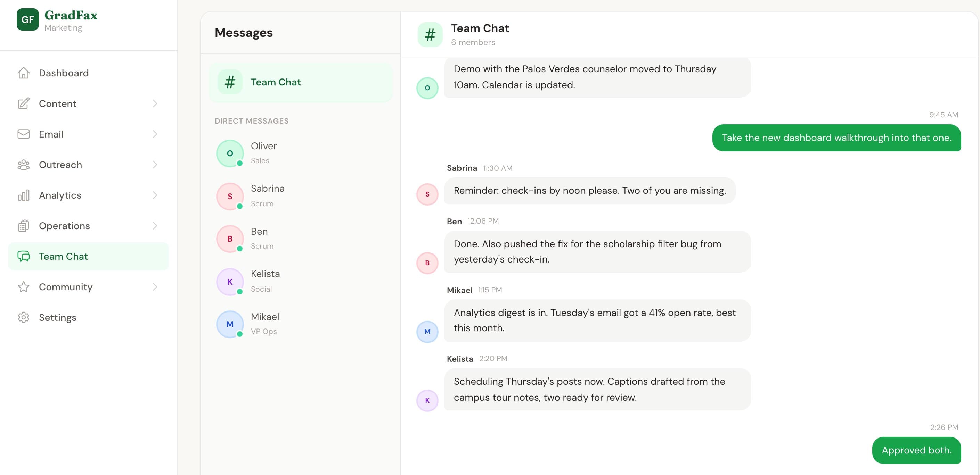Click the Email envelope icon

(24, 134)
